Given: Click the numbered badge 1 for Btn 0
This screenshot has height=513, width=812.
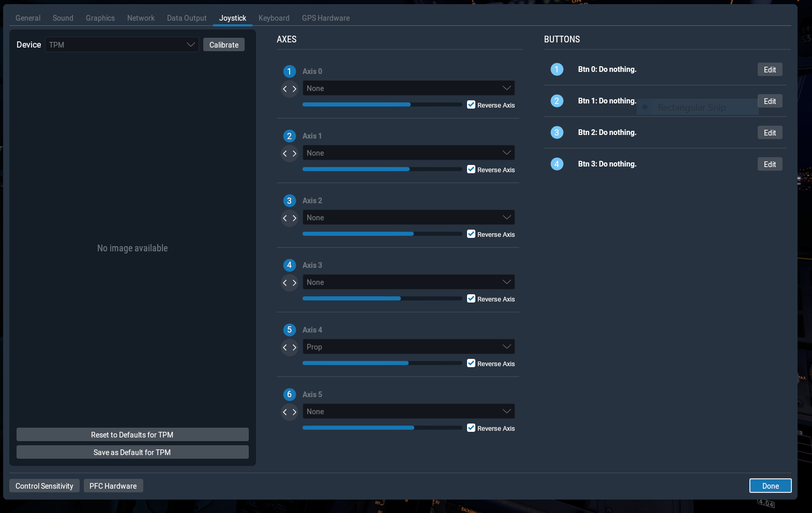Looking at the screenshot, I should pos(557,69).
